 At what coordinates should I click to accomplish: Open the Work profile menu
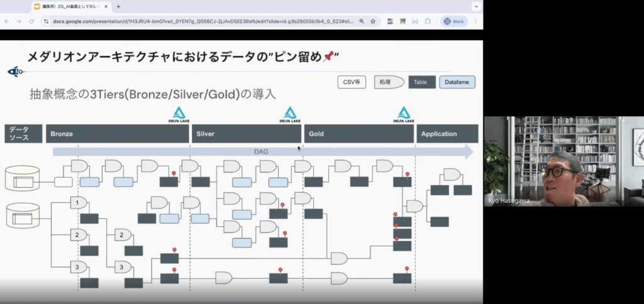(454, 21)
